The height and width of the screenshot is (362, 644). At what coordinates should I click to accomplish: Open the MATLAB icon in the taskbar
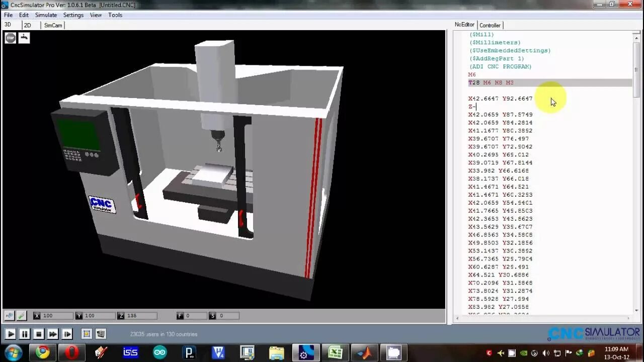[x=364, y=352]
